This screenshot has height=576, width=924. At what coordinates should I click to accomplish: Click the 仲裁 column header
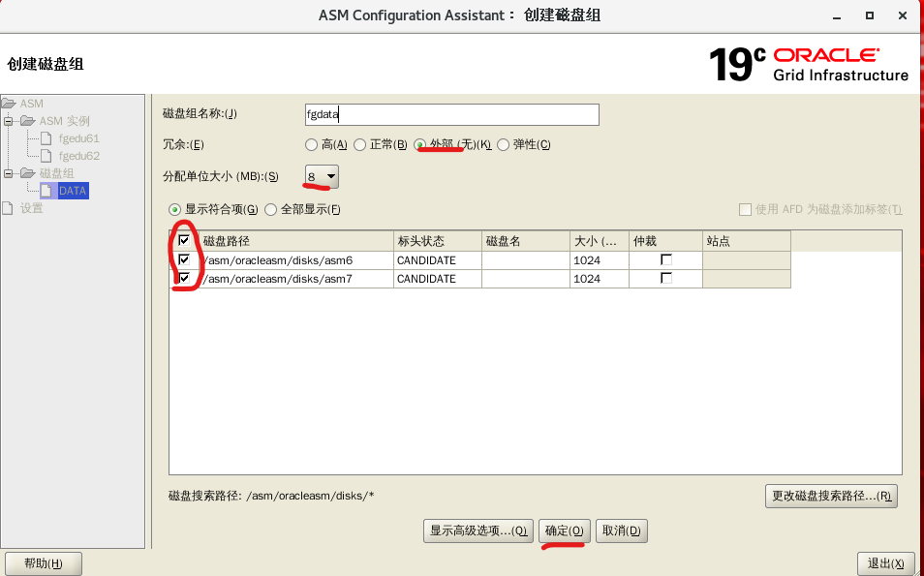665,241
